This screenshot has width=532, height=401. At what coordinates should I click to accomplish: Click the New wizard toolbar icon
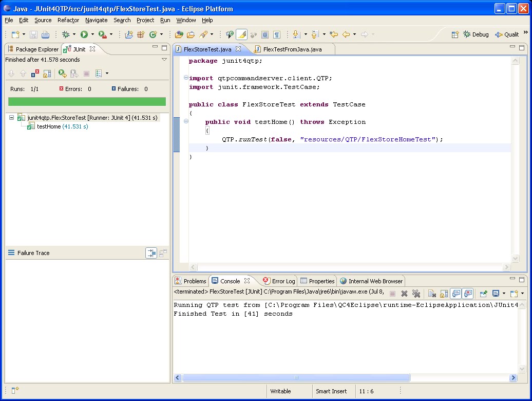coord(15,34)
